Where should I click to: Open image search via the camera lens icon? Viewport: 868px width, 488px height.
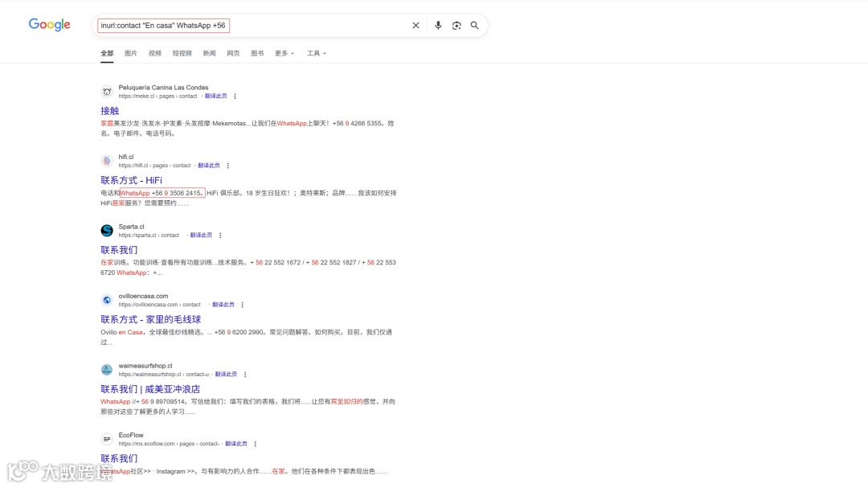coord(457,26)
